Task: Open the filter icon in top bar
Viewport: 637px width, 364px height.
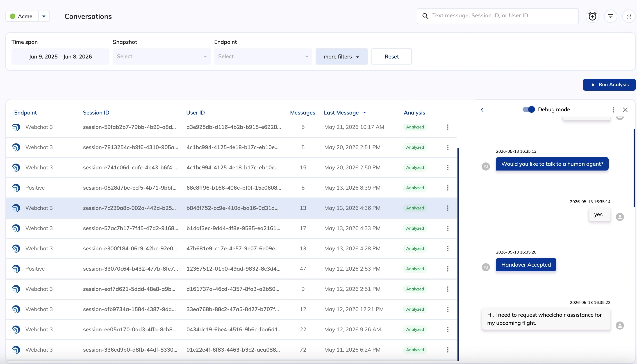Action: 610,16
